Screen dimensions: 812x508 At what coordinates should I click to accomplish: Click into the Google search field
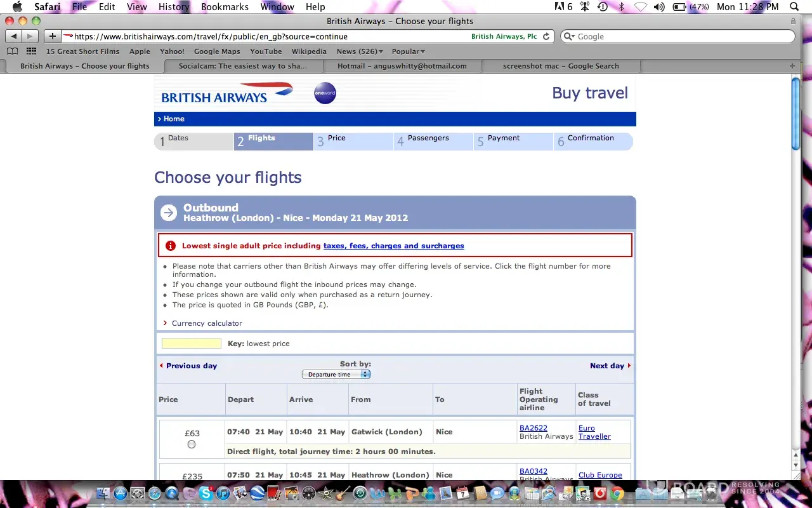click(678, 37)
